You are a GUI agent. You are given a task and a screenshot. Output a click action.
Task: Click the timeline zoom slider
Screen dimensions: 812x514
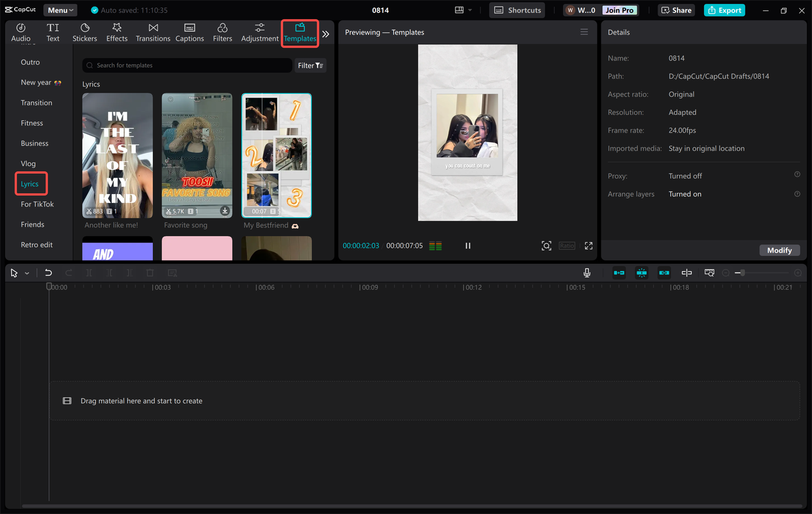tap(761, 273)
